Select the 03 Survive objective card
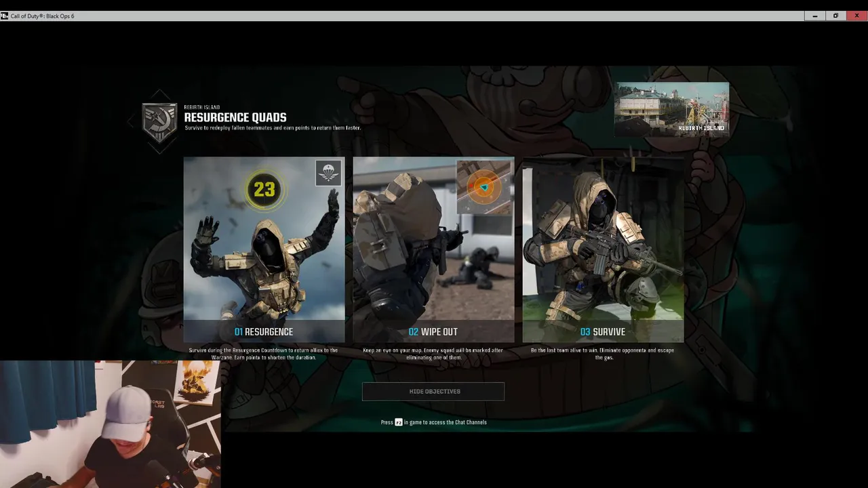 603,249
